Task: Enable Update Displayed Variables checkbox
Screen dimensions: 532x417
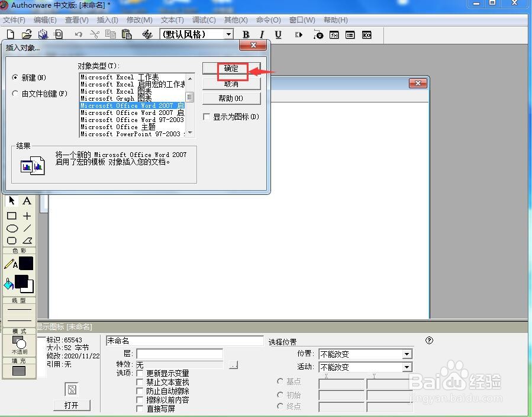Action: (x=140, y=373)
